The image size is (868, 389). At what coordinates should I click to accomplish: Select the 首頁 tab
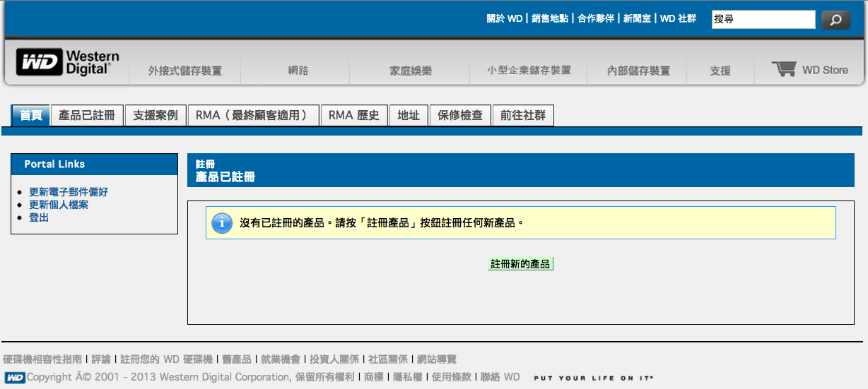click(x=31, y=116)
